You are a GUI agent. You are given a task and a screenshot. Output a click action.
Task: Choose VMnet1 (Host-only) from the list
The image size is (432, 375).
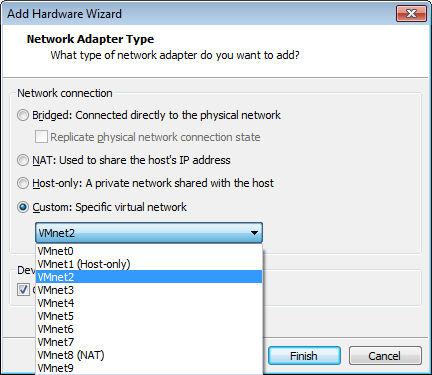point(149,264)
